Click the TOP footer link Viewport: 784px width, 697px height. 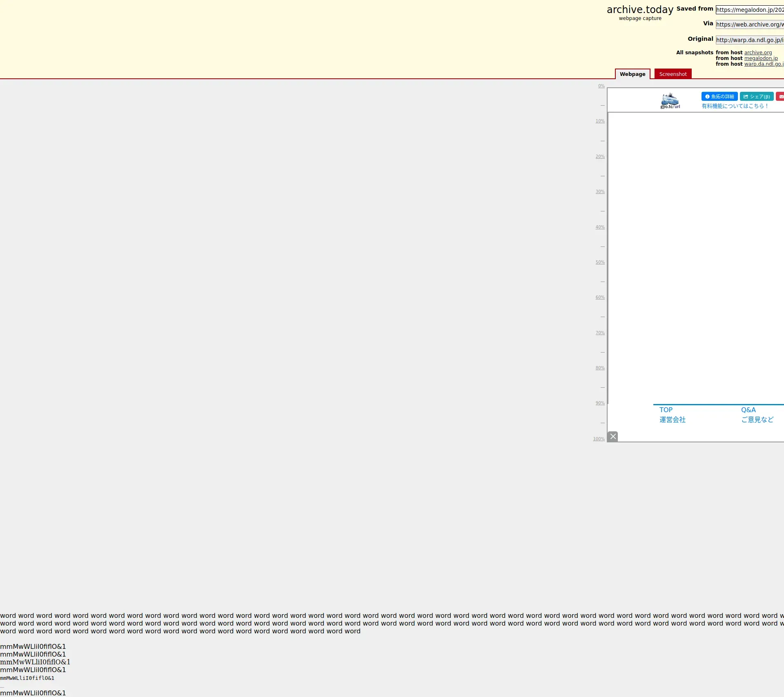[x=666, y=410]
